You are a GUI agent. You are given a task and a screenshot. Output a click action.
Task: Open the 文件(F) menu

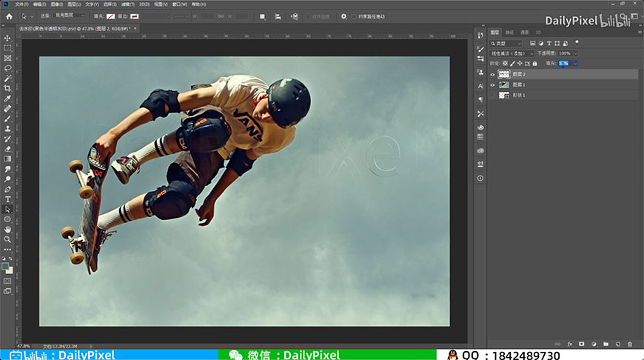(21, 4)
